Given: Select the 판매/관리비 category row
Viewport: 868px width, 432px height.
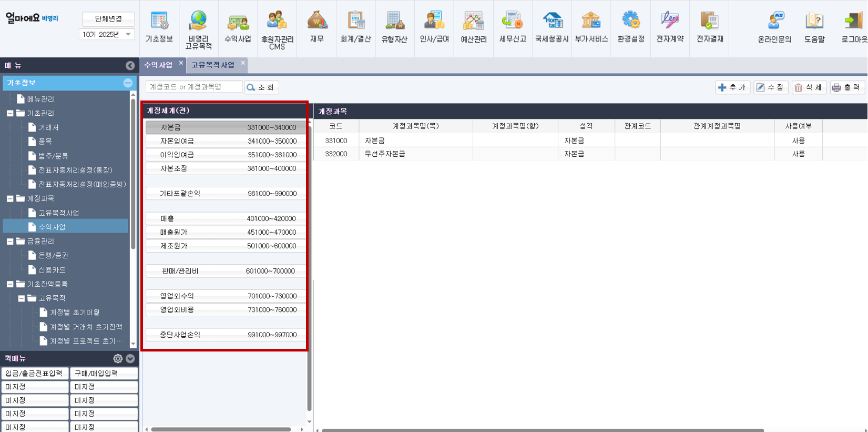Looking at the screenshot, I should point(226,271).
